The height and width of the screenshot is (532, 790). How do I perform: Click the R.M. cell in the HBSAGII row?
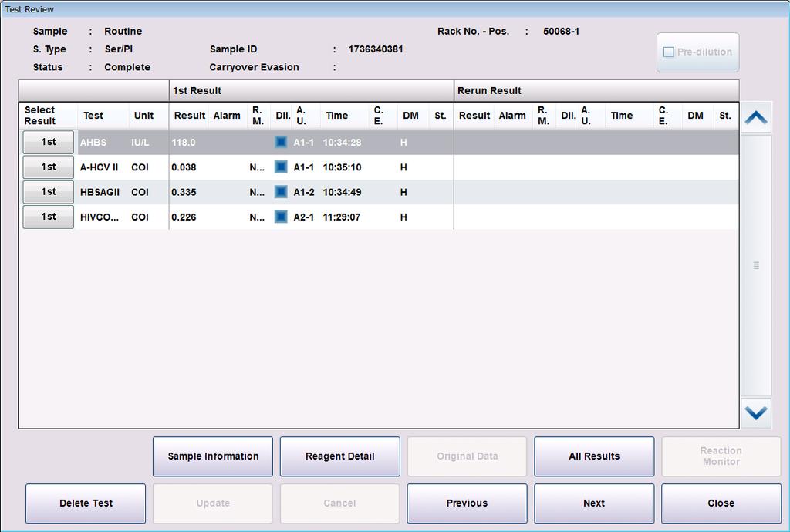tap(257, 192)
